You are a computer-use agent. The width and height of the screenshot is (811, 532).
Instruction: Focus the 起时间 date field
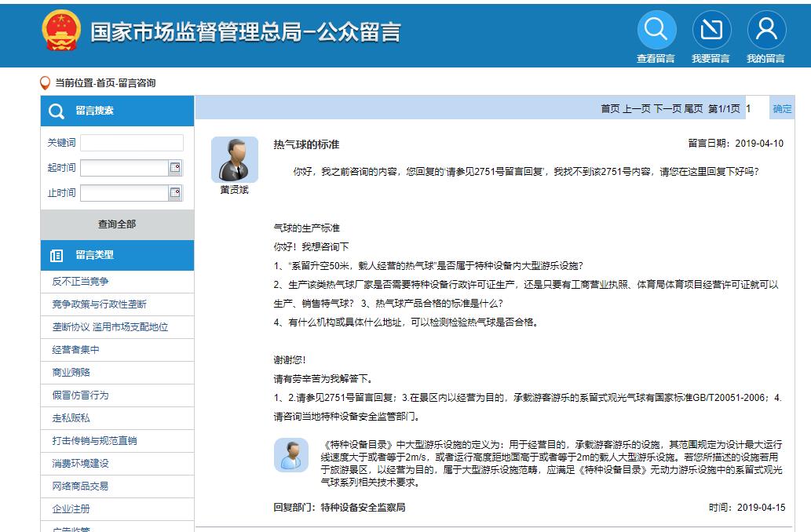pyautogui.click(x=125, y=167)
